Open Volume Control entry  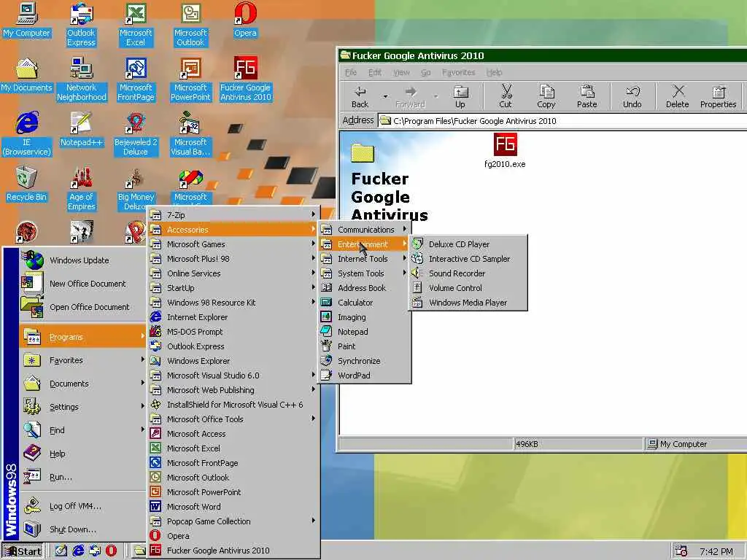point(468,288)
